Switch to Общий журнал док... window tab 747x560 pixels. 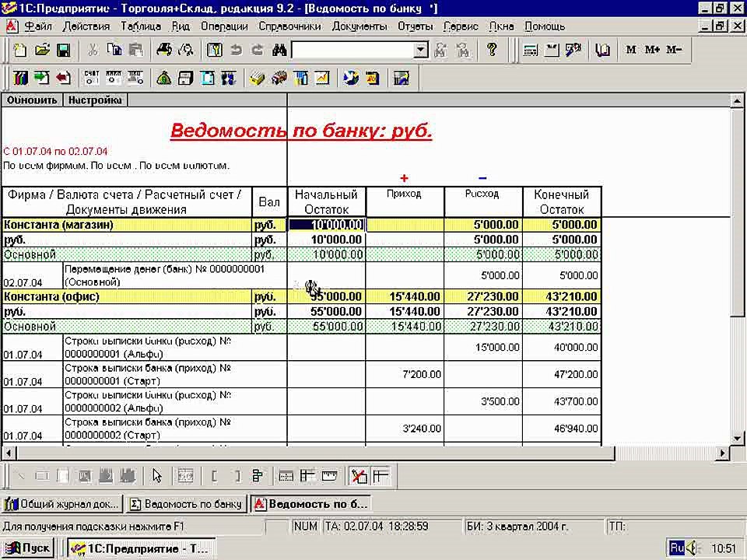(62, 504)
